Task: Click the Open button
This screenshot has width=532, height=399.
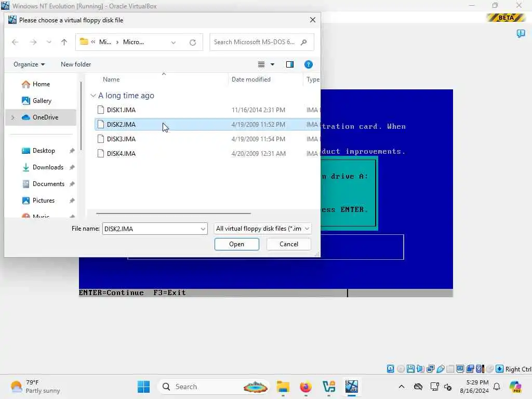Action: coord(236,244)
